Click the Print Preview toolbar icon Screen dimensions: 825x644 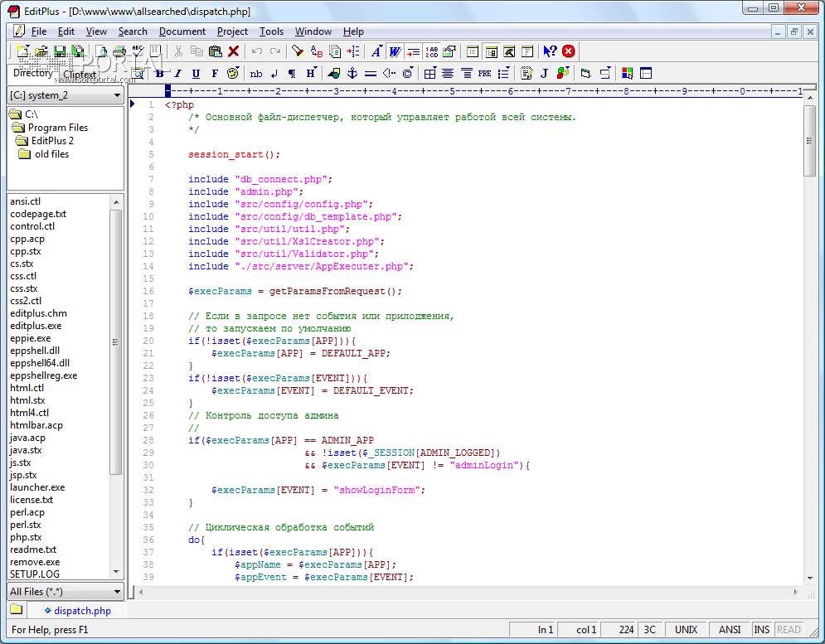[101, 51]
